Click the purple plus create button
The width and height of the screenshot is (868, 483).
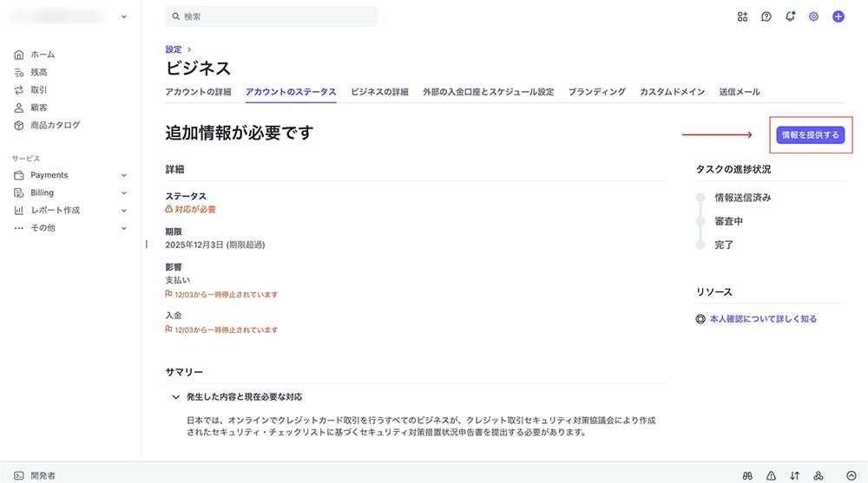[x=838, y=16]
